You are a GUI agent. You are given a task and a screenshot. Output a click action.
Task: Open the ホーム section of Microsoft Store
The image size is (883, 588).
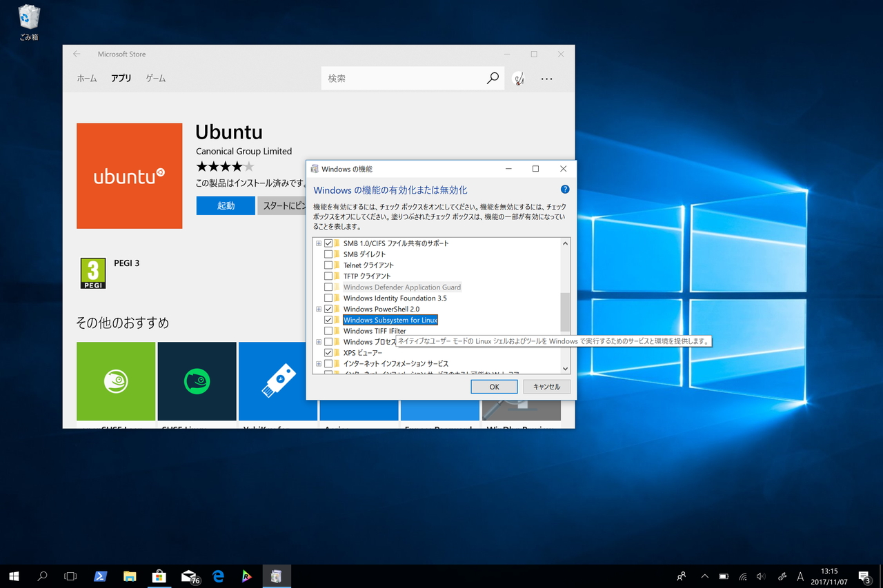(x=86, y=78)
